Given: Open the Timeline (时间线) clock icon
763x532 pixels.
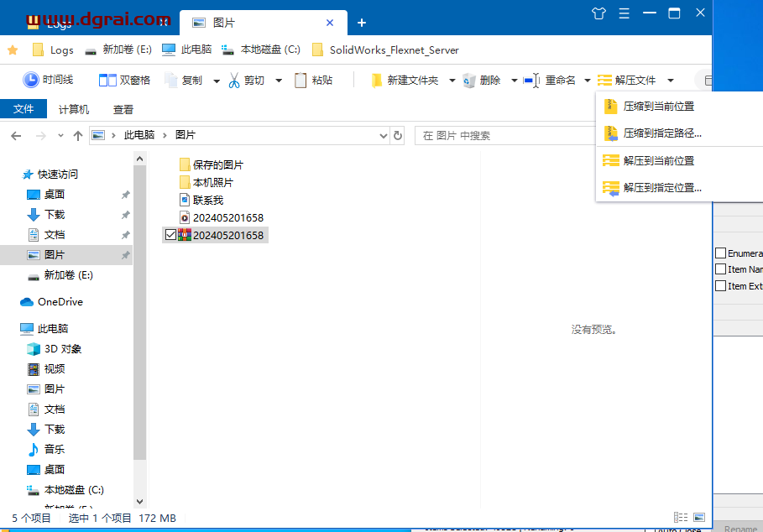Looking at the screenshot, I should (x=31, y=80).
